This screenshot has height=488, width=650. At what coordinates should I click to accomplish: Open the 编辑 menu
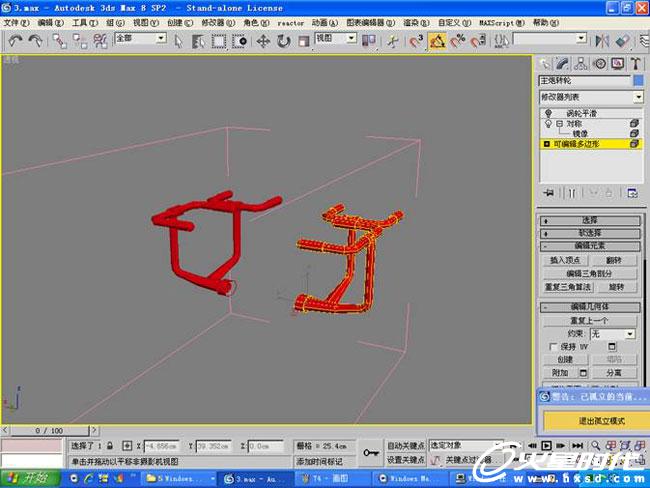click(50, 22)
